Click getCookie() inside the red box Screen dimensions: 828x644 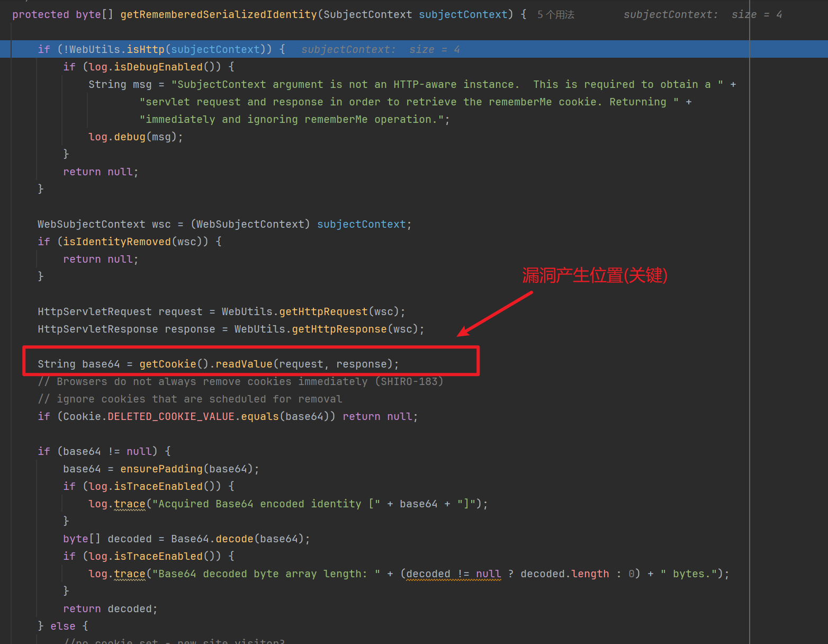168,364
